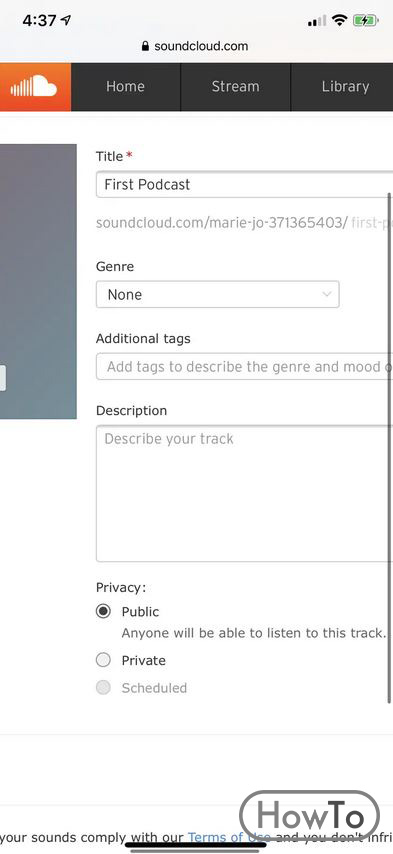Focus the Title field containing First Podcast
Viewport: 393px width, 854px height.
[x=244, y=184]
